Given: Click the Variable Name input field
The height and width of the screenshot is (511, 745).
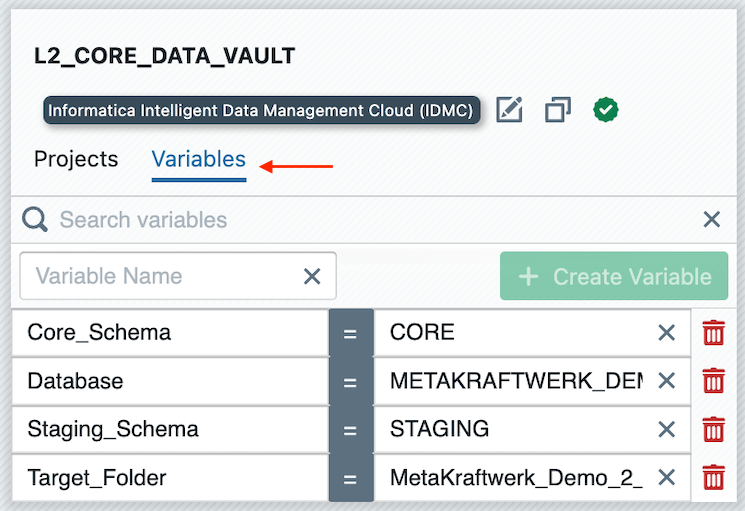Looking at the screenshot, I should tap(160, 276).
